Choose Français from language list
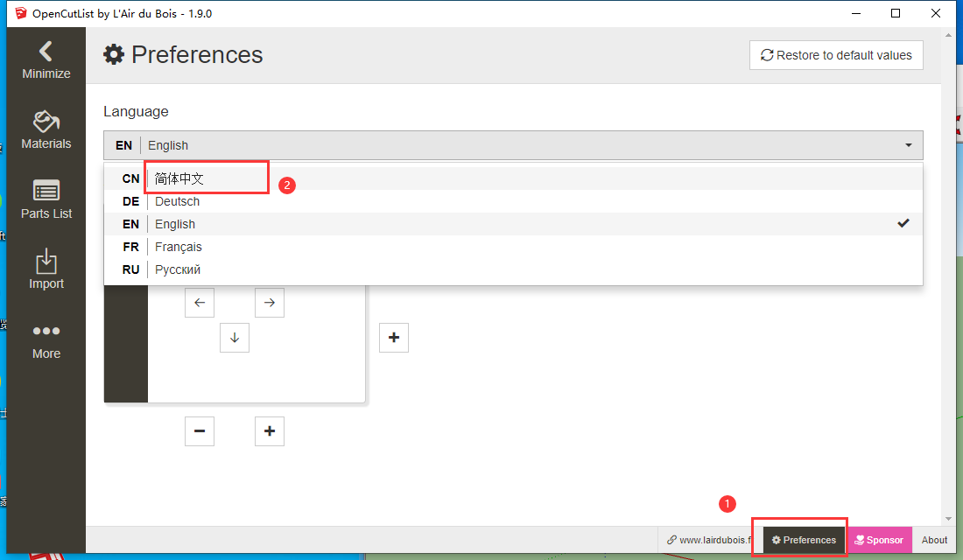Image resolution: width=963 pixels, height=560 pixels. point(179,247)
